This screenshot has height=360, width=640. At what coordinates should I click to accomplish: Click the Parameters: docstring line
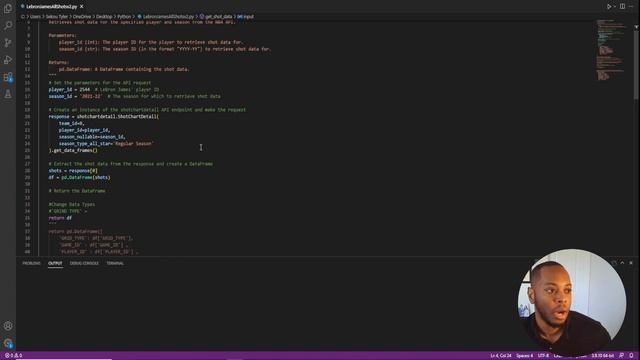(62, 36)
